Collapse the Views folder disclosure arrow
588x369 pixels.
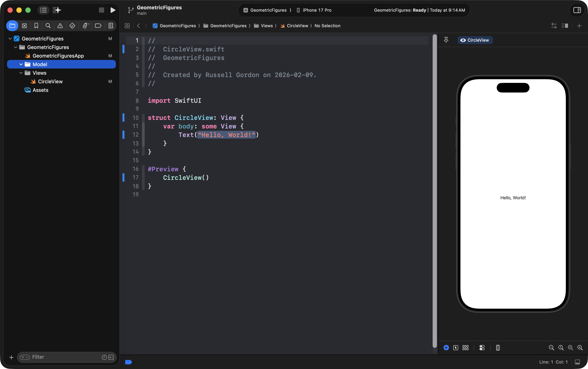(x=21, y=73)
